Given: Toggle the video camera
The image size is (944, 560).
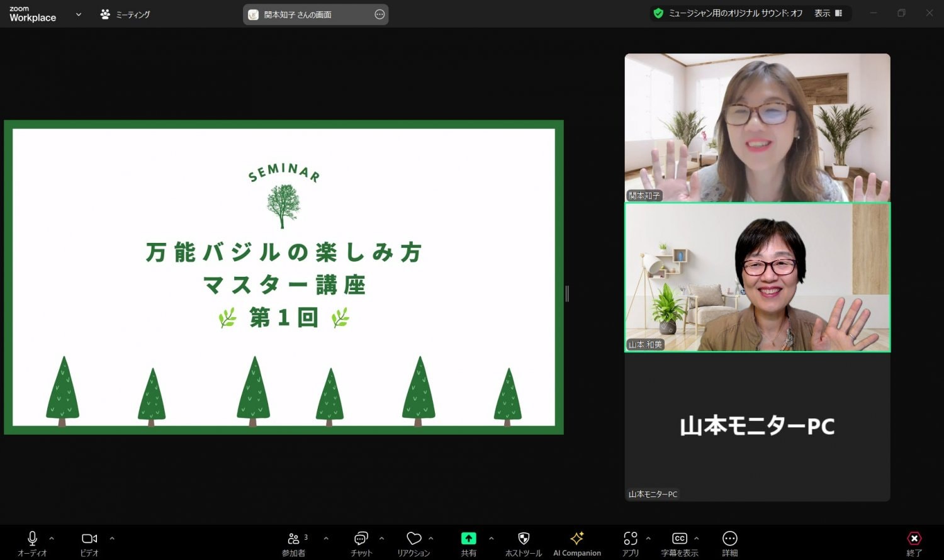Looking at the screenshot, I should [x=89, y=539].
